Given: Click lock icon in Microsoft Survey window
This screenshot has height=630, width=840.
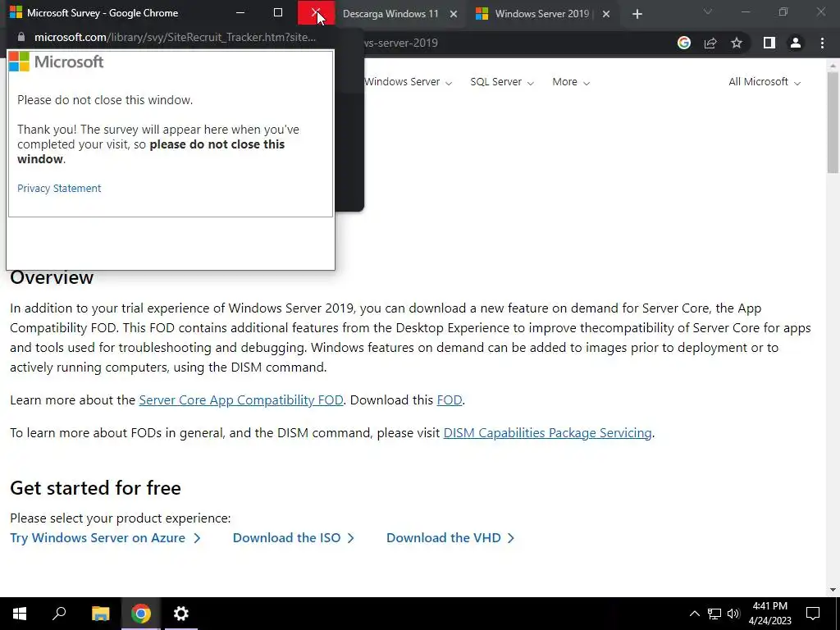Looking at the screenshot, I should [21, 37].
